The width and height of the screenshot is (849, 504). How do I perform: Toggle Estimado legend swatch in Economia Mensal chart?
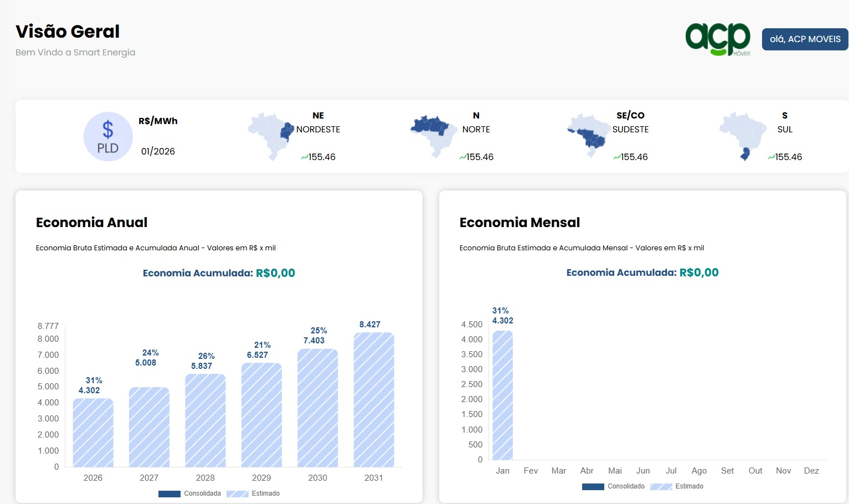[661, 486]
